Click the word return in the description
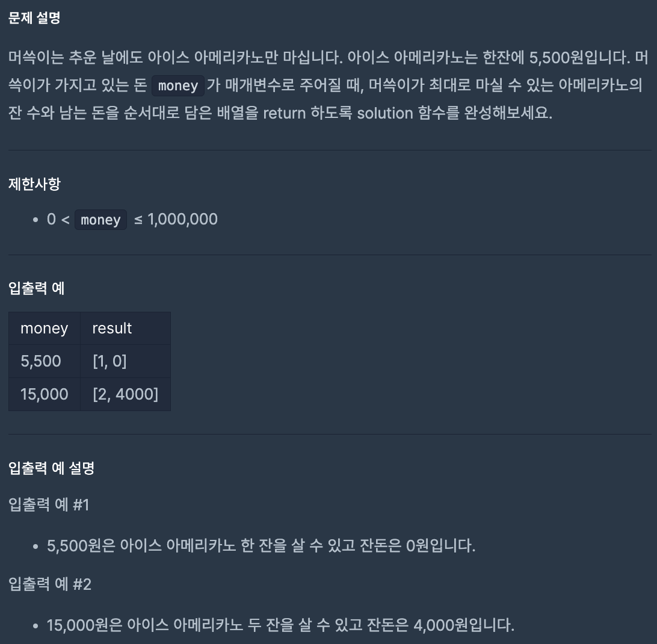 coord(285,113)
